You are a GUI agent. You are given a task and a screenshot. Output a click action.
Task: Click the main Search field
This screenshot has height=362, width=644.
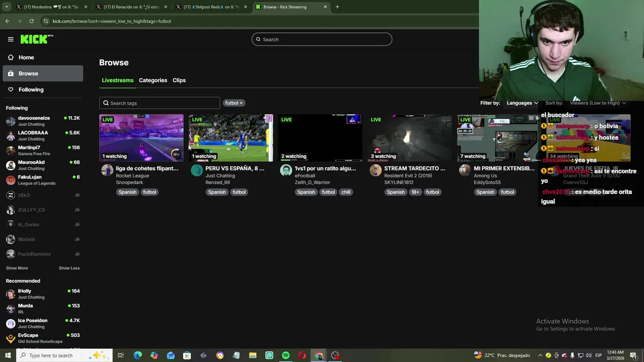[x=322, y=39]
